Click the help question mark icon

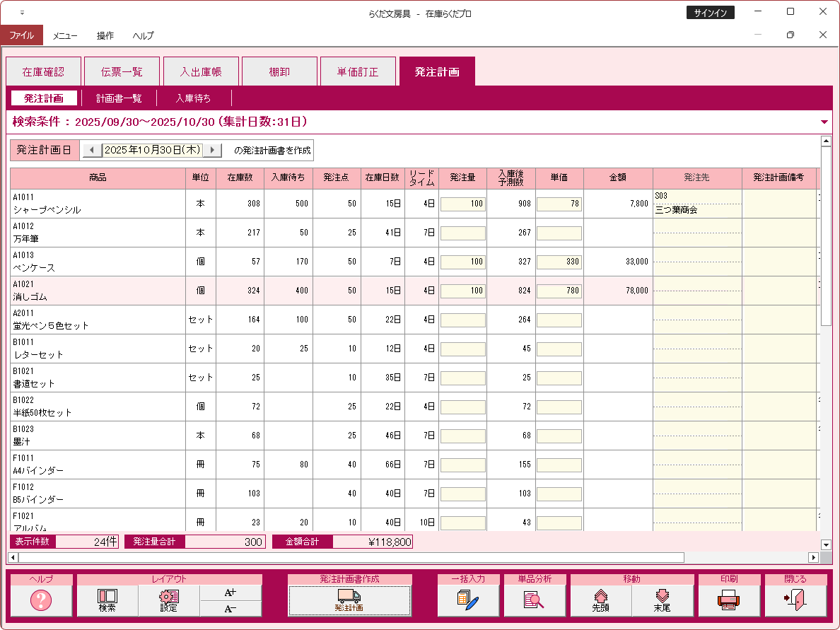pyautogui.click(x=41, y=600)
